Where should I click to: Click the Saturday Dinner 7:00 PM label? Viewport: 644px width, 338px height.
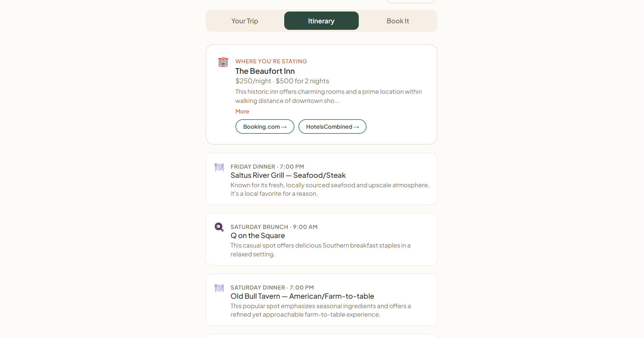272,288
